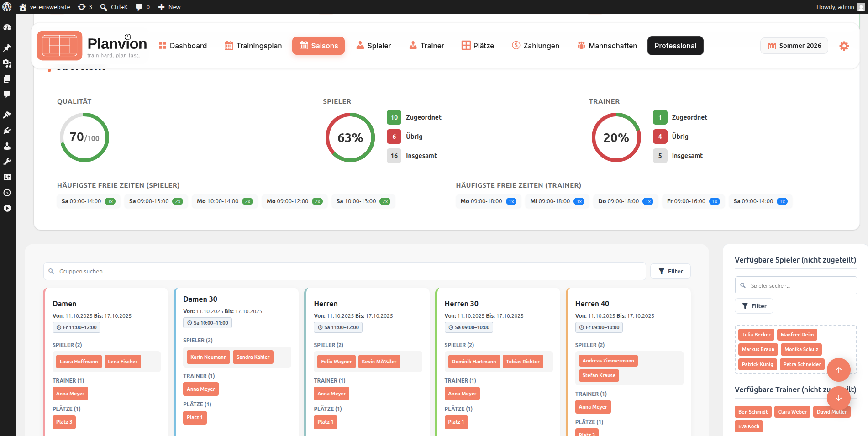Viewport: 868px width, 436px height.
Task: Pick available player Julia Becker
Action: tap(756, 335)
